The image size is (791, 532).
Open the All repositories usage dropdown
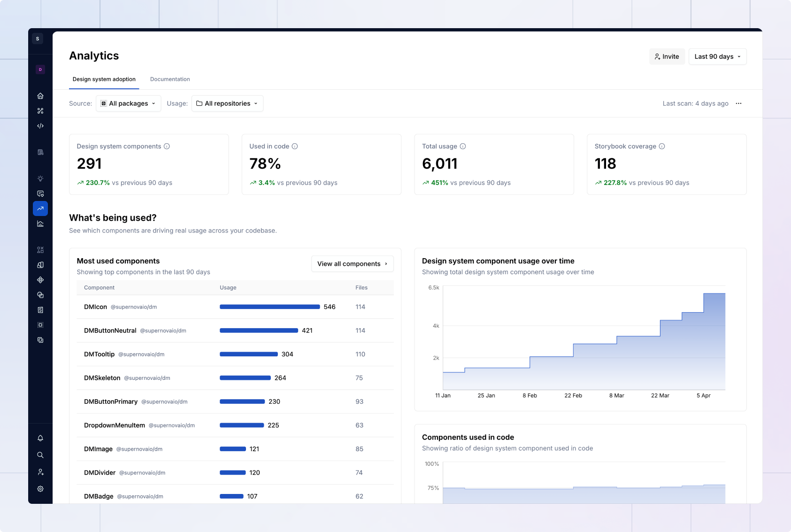[x=227, y=103]
